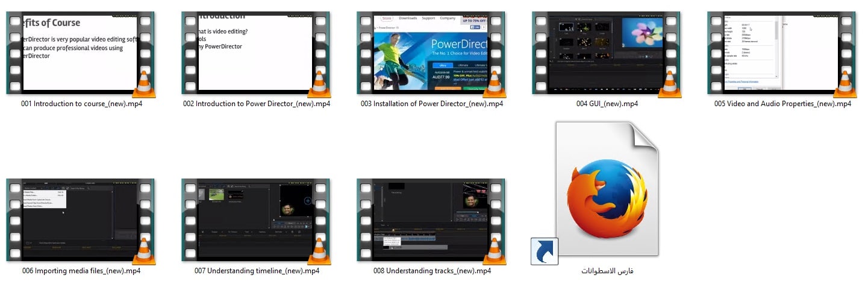Click the VLC cone on 001 Introduction to course
868x307 pixels.
coord(143,84)
